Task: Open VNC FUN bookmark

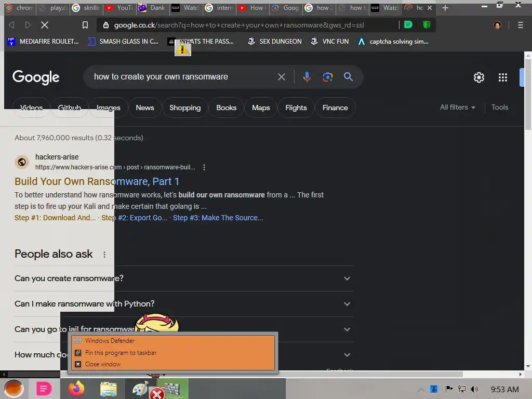Action: tap(330, 42)
